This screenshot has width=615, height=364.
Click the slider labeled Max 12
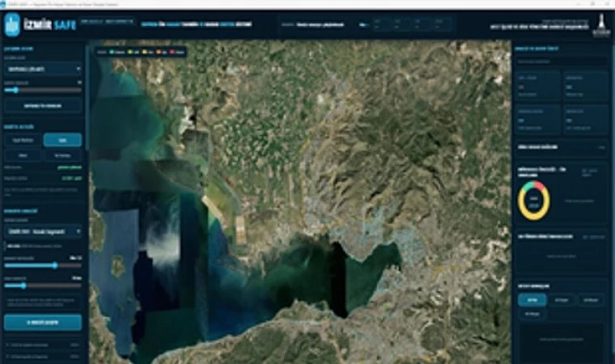pyautogui.click(x=43, y=265)
